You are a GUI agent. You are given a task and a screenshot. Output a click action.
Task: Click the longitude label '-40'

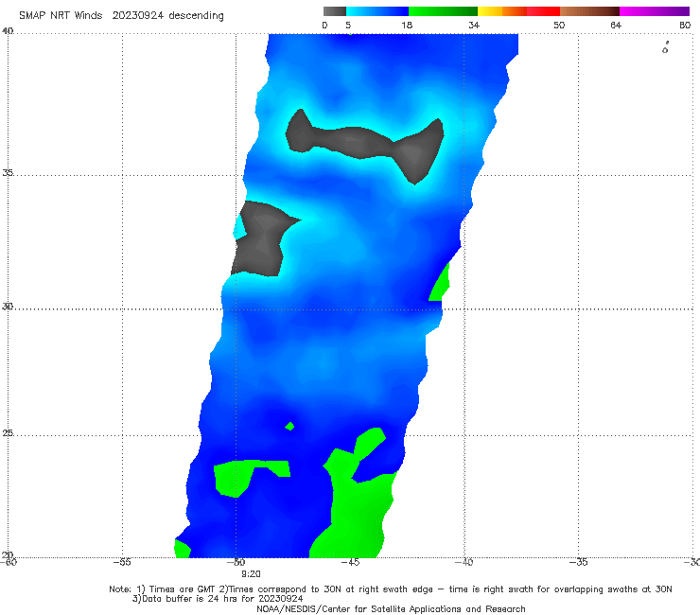tap(464, 562)
